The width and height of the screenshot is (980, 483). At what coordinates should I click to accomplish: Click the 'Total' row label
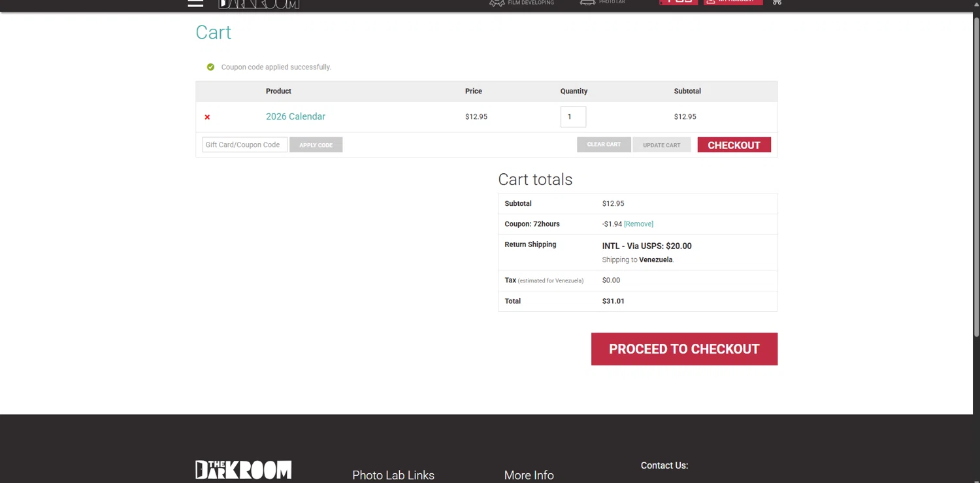point(513,301)
